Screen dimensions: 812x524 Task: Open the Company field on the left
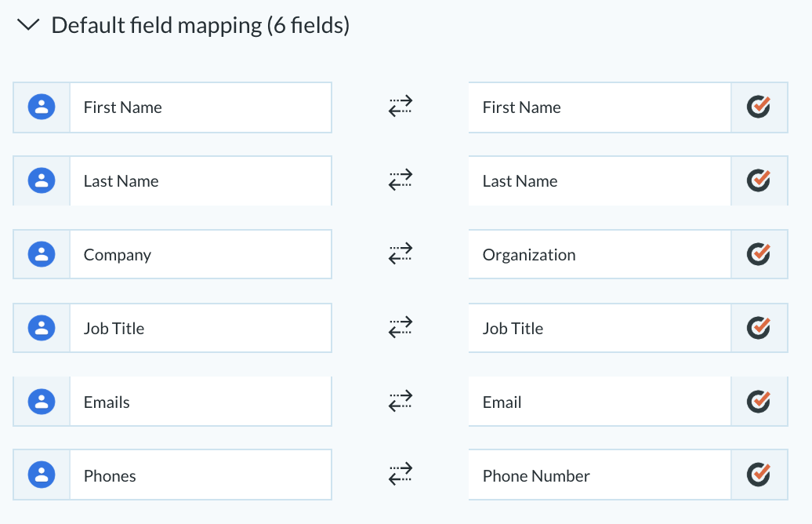pos(201,254)
